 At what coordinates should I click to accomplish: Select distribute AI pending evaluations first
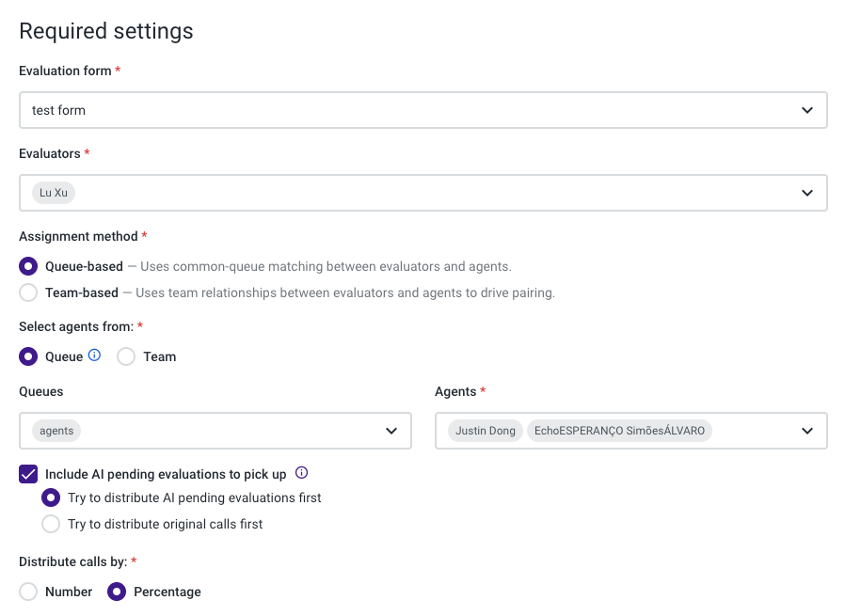coord(51,498)
